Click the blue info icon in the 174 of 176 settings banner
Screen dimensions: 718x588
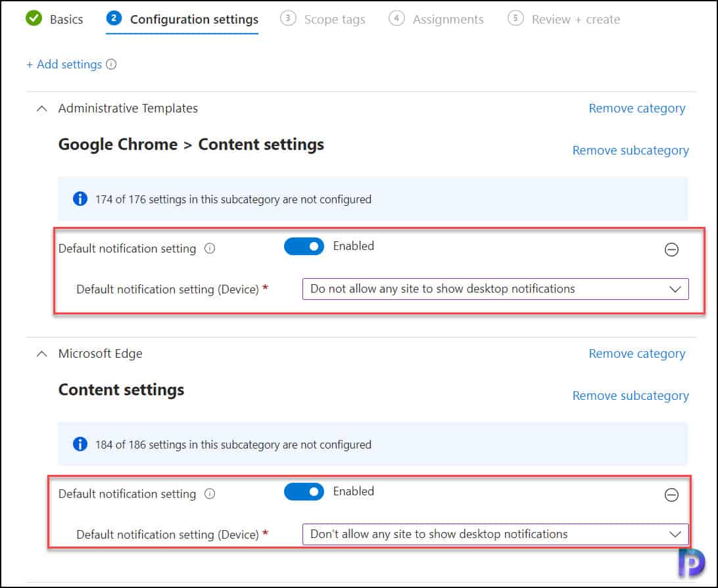80,199
